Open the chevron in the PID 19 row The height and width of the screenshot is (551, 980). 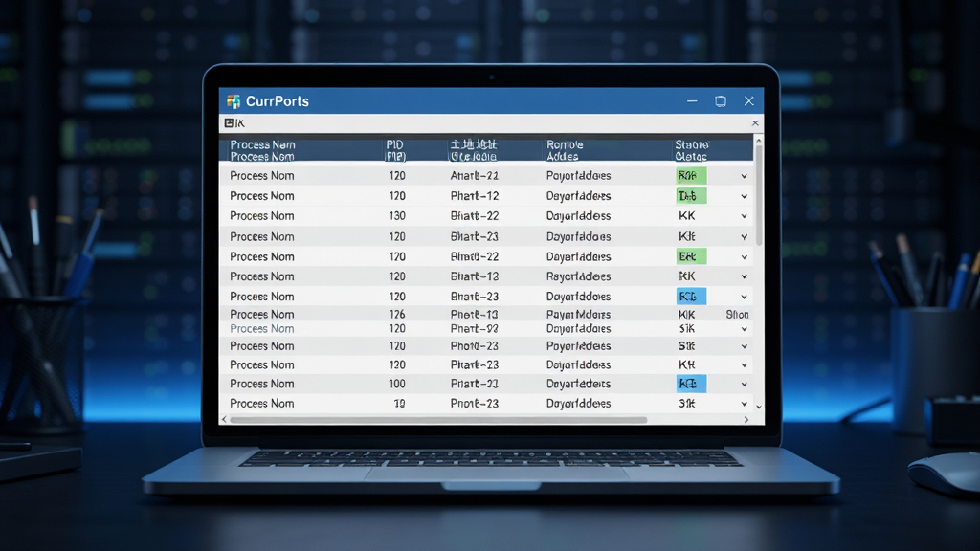click(745, 405)
